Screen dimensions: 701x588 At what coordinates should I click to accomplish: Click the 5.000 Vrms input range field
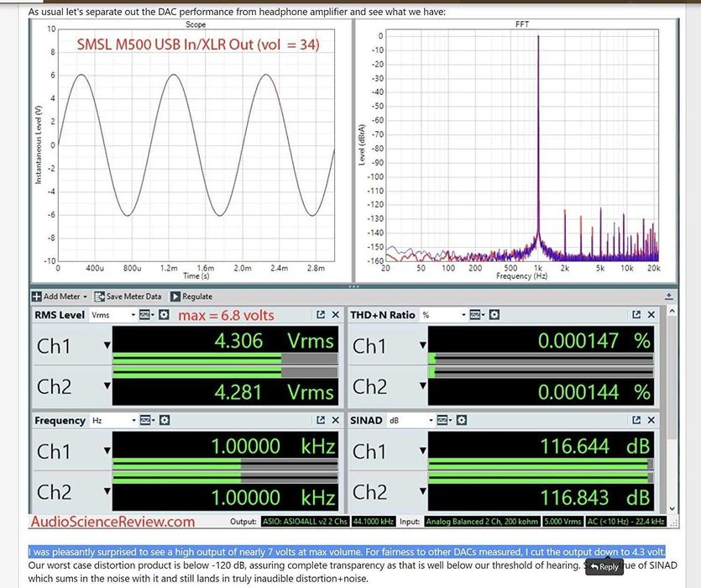click(x=562, y=522)
